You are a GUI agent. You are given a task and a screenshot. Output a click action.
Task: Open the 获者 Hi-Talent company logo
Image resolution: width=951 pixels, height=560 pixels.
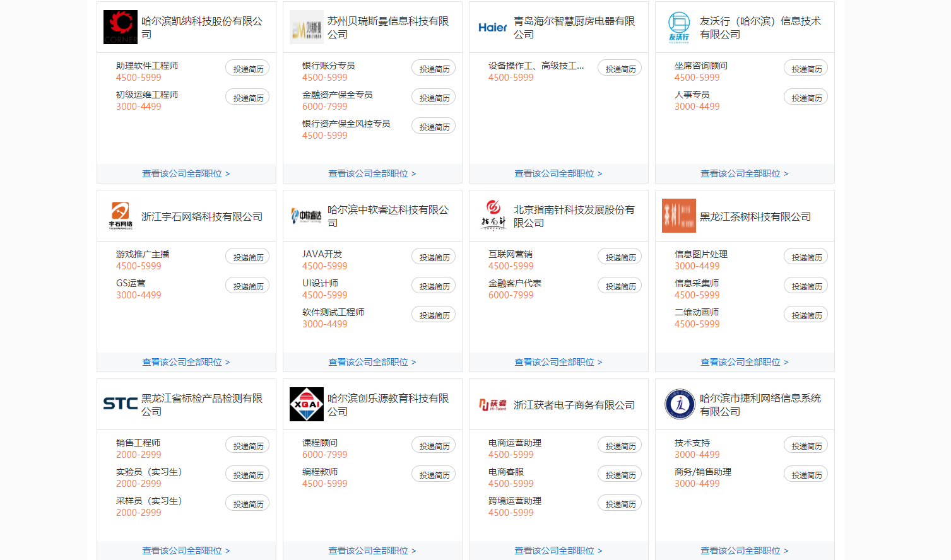tap(493, 404)
